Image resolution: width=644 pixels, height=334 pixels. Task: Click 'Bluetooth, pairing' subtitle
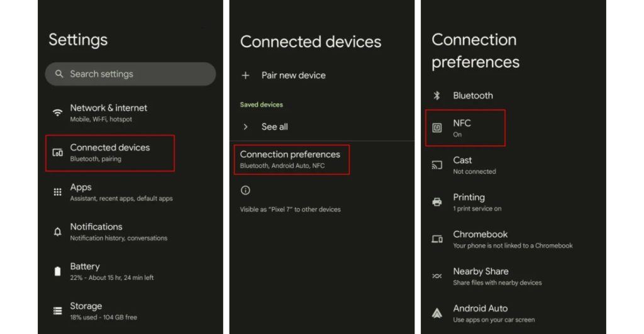pyautogui.click(x=96, y=159)
